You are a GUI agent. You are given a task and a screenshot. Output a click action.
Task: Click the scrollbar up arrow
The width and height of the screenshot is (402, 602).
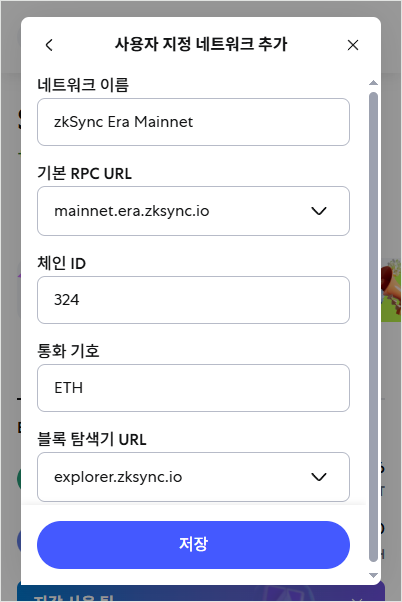pyautogui.click(x=373, y=83)
